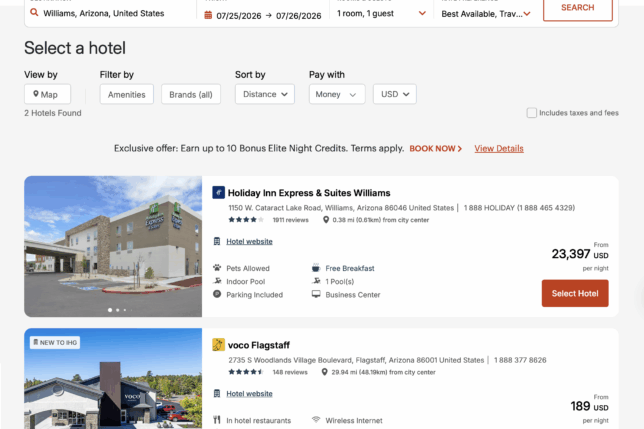Click 148 reviews for voco Flagstaff

pyautogui.click(x=290, y=372)
